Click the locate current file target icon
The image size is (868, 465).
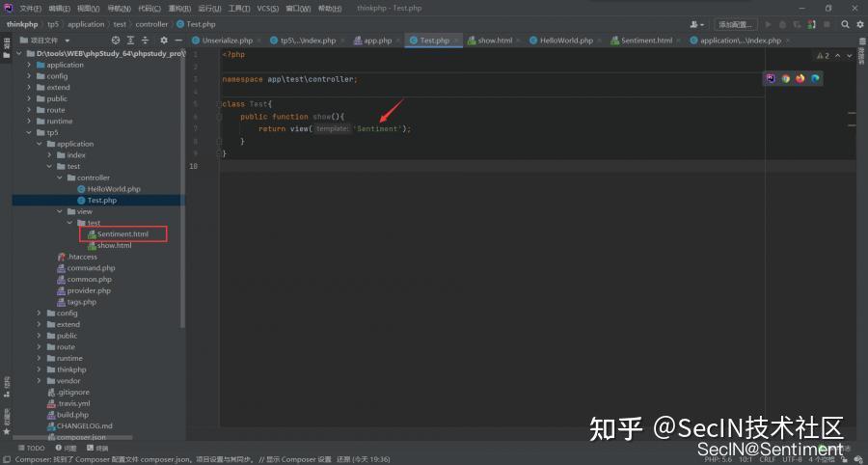(x=116, y=41)
